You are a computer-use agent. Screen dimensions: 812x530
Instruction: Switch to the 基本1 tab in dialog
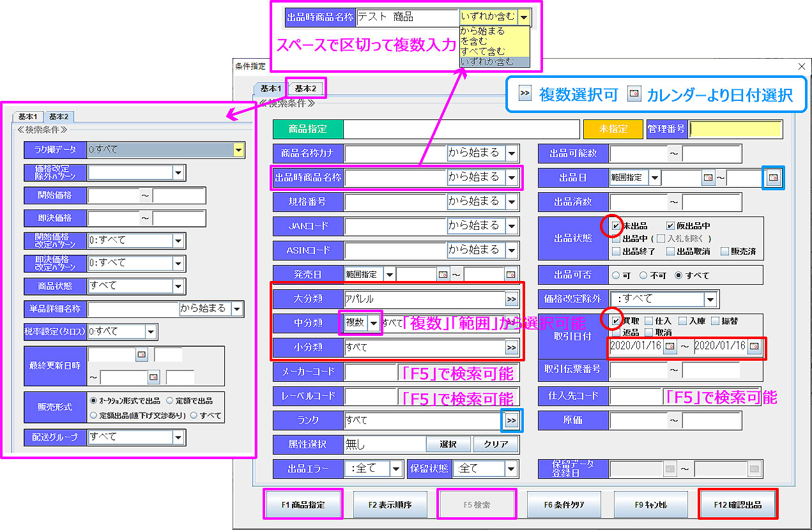coord(271,89)
